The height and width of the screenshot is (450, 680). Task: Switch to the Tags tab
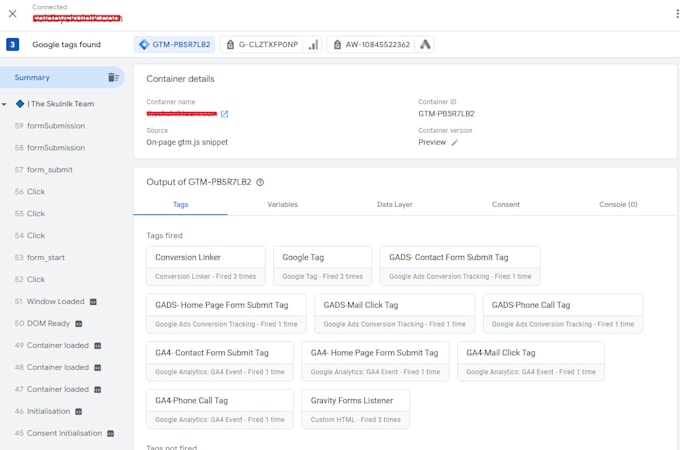pyautogui.click(x=180, y=204)
